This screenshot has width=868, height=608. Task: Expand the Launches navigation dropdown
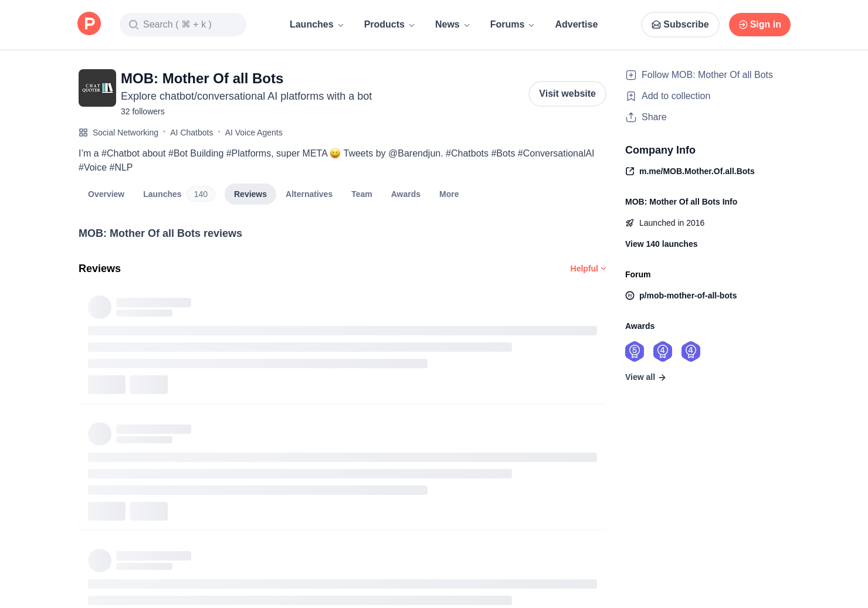pos(317,25)
